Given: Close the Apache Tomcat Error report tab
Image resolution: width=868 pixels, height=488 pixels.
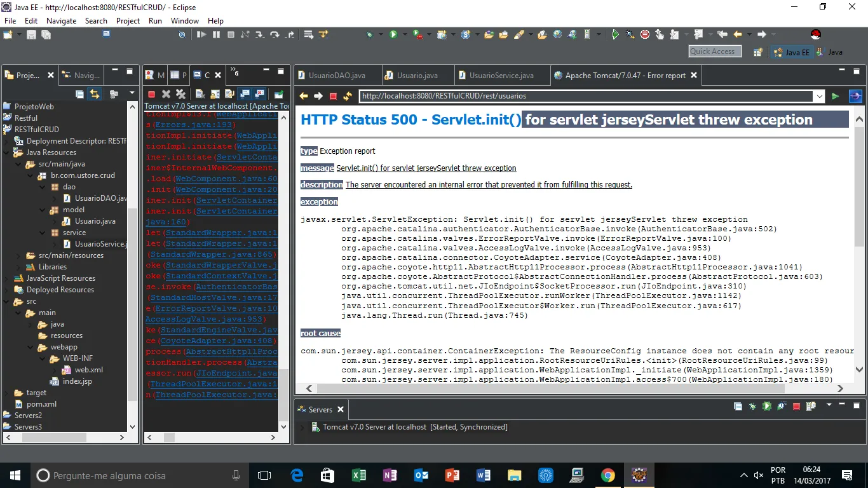Looking at the screenshot, I should [694, 75].
